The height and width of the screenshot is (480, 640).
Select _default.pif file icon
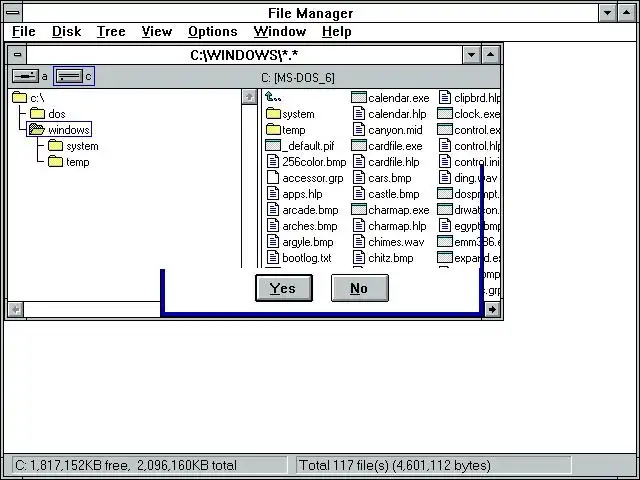pos(273,146)
